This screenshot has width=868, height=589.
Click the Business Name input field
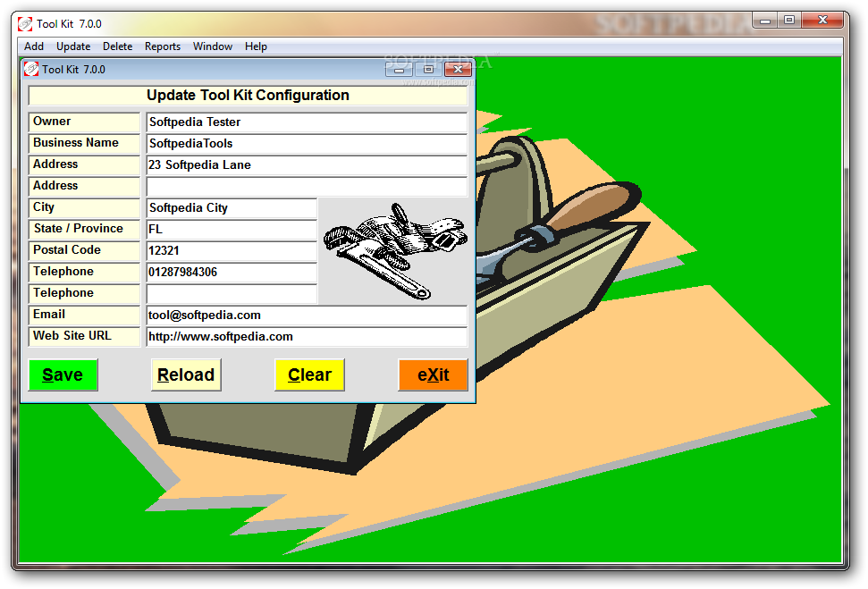click(307, 143)
